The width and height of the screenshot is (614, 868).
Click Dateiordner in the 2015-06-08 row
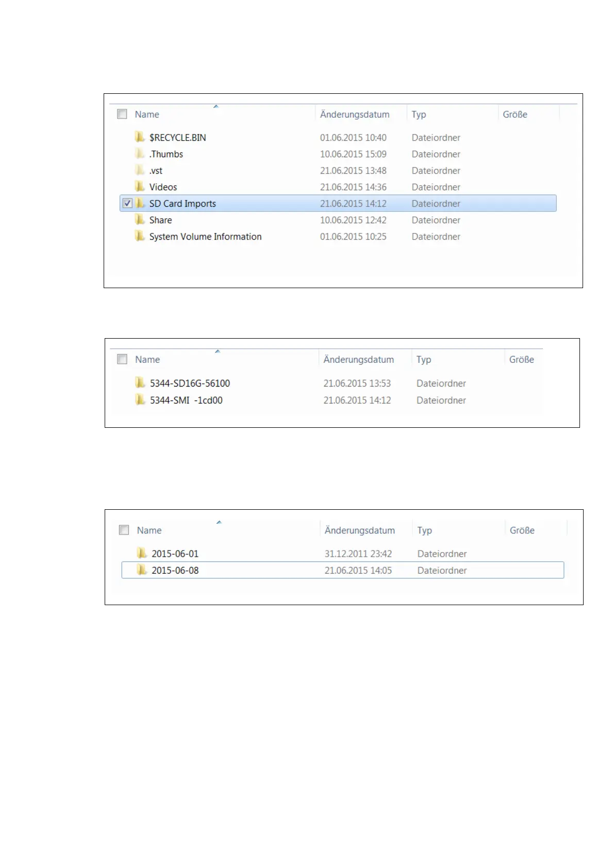442,571
